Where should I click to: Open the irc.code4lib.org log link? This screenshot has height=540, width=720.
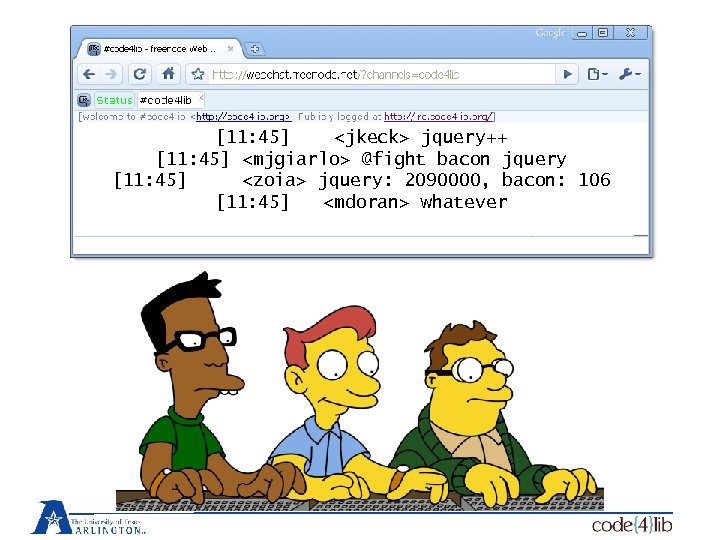tap(439, 117)
